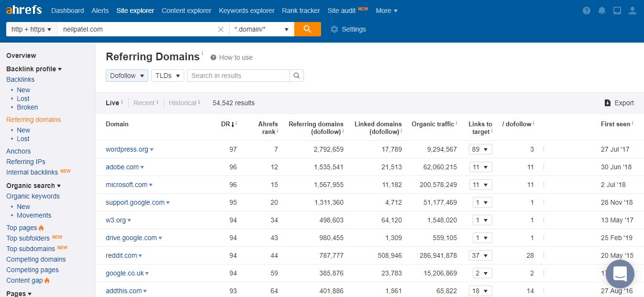The height and width of the screenshot is (297, 644).
Task: Expand the Pages section in sidebar
Action: [x=19, y=293]
